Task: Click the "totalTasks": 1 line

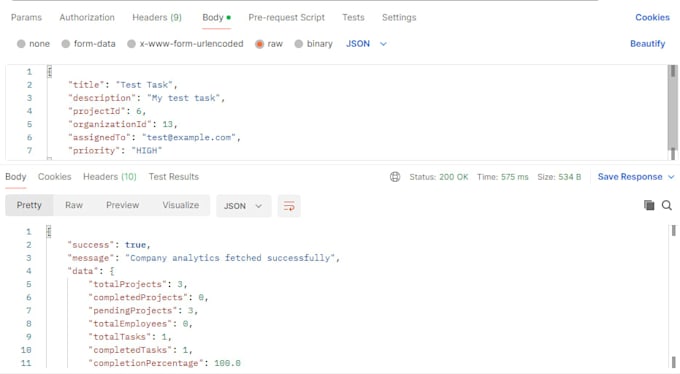Action: pyautogui.click(x=130, y=337)
